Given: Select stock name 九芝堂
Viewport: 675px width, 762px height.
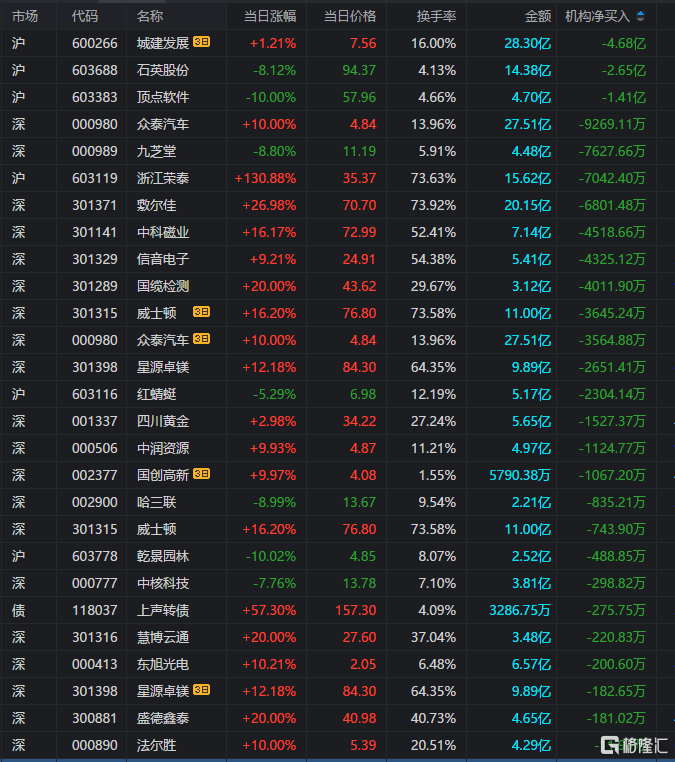Looking at the screenshot, I should click(x=156, y=151).
